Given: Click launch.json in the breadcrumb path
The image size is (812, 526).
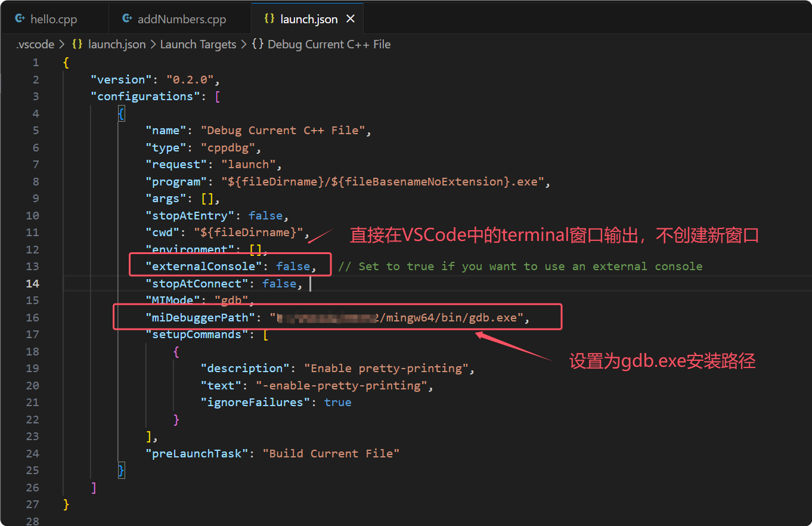Looking at the screenshot, I should point(117,44).
